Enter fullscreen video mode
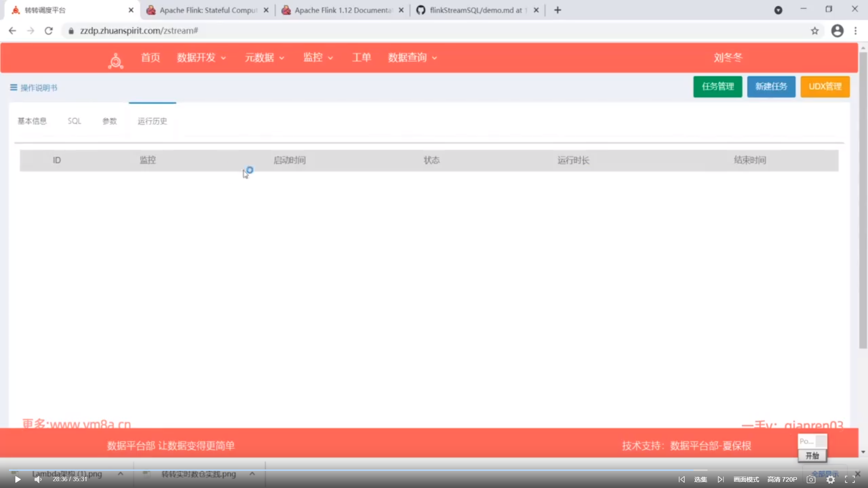This screenshot has width=868, height=488. 849,479
